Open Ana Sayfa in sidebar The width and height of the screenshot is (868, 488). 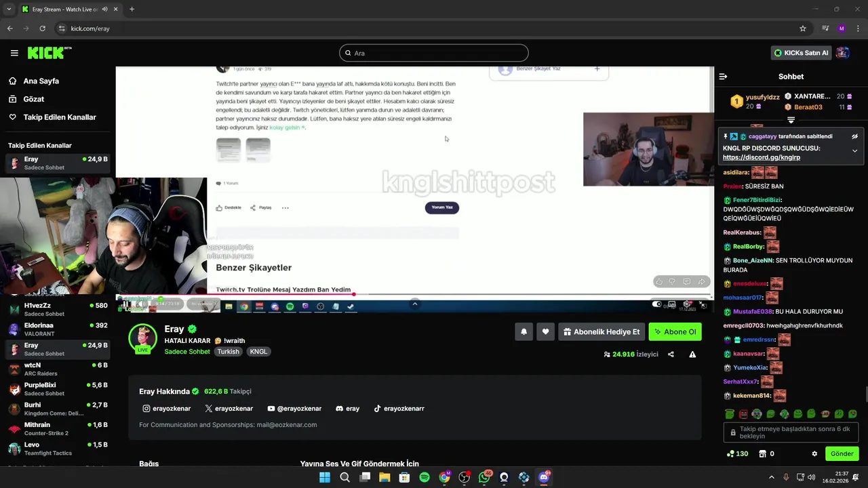point(41,81)
